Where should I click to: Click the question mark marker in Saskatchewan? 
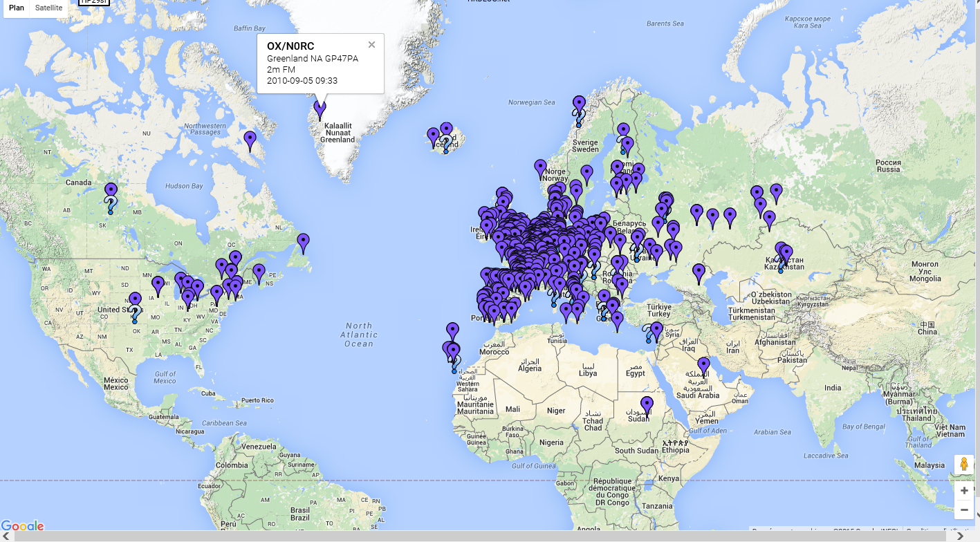pyautogui.click(x=111, y=205)
